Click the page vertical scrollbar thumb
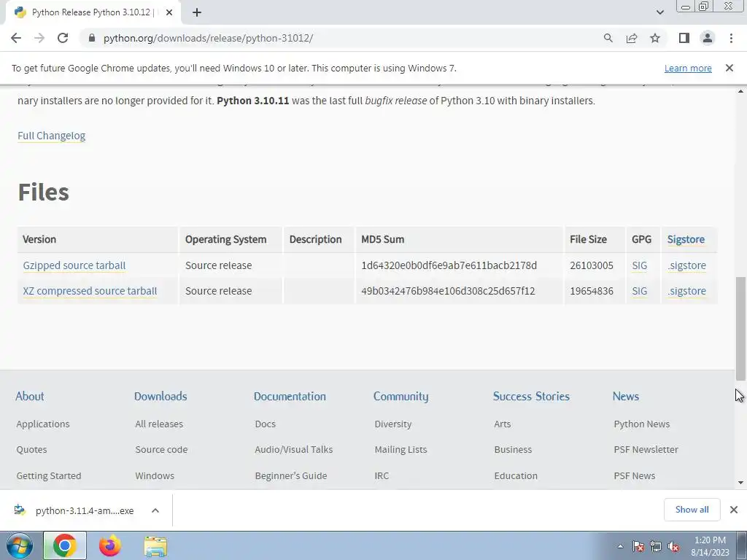The height and width of the screenshot is (560, 747). pos(740,329)
